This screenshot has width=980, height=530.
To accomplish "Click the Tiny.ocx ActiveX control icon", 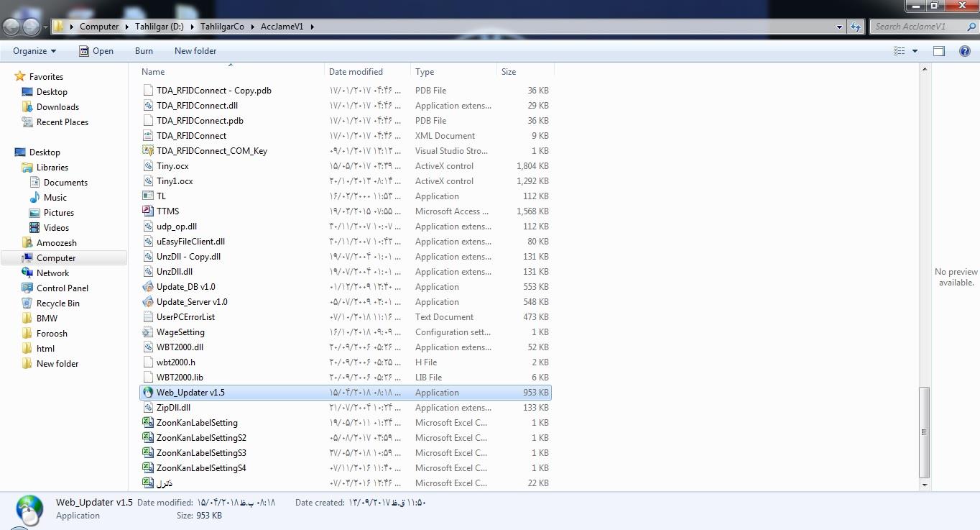I will [x=148, y=166].
